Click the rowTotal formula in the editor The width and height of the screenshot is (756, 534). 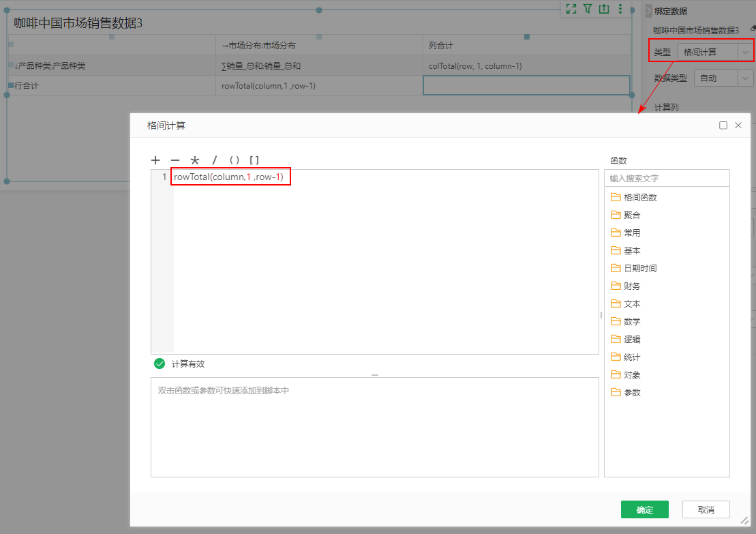pyautogui.click(x=228, y=177)
